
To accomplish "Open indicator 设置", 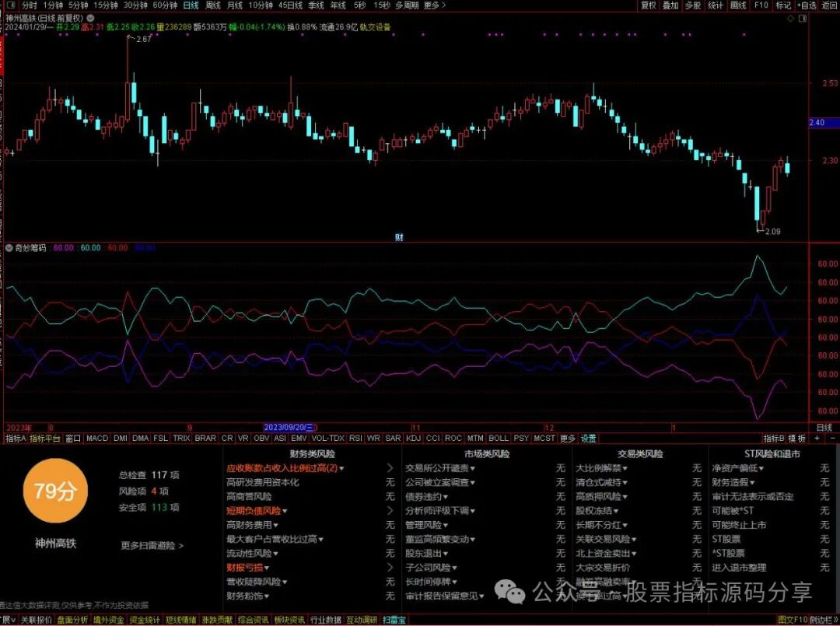I will pos(588,438).
